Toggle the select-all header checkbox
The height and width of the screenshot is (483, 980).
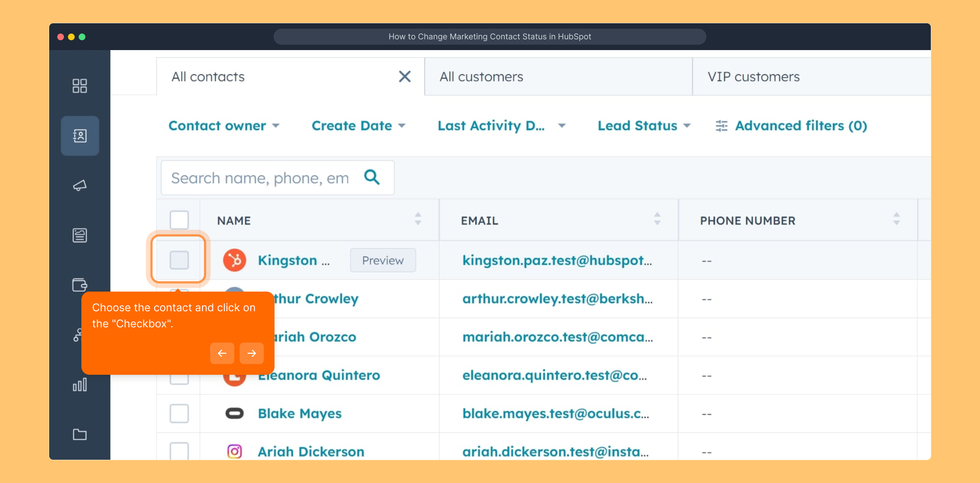[179, 220]
